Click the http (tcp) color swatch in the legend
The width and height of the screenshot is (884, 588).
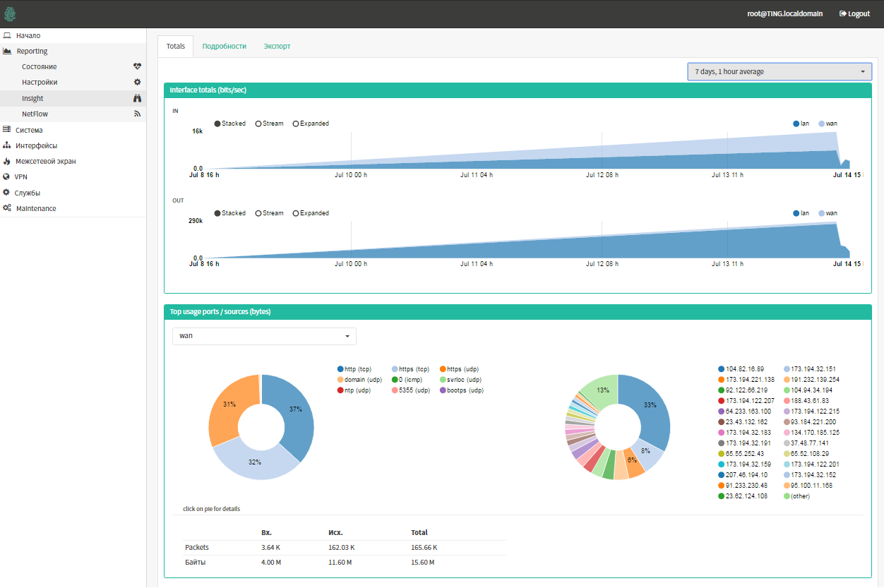click(339, 368)
